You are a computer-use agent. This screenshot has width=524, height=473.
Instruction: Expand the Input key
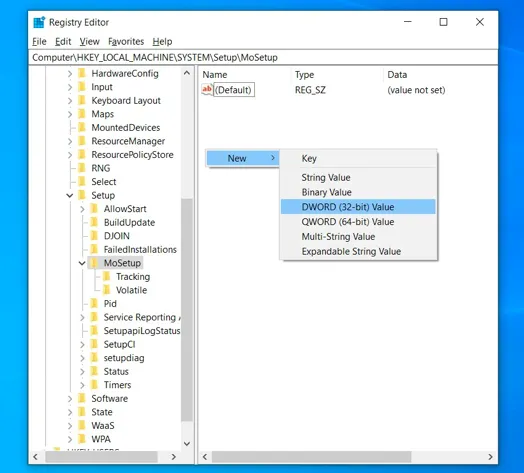click(70, 87)
